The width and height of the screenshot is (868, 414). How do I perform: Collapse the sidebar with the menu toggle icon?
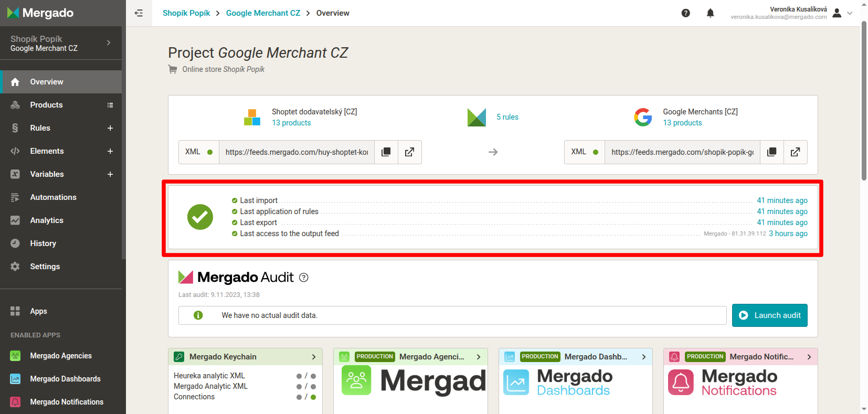(x=139, y=13)
